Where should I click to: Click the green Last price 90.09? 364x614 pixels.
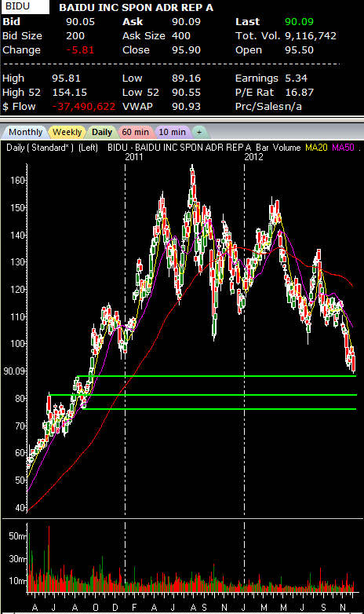299,22
